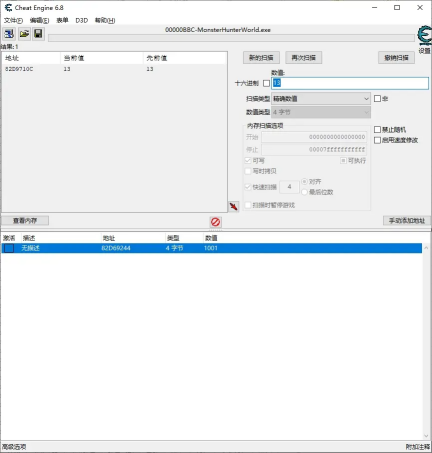Open the 文件(F) menu
Viewport: 432px width, 453px height.
click(x=13, y=21)
